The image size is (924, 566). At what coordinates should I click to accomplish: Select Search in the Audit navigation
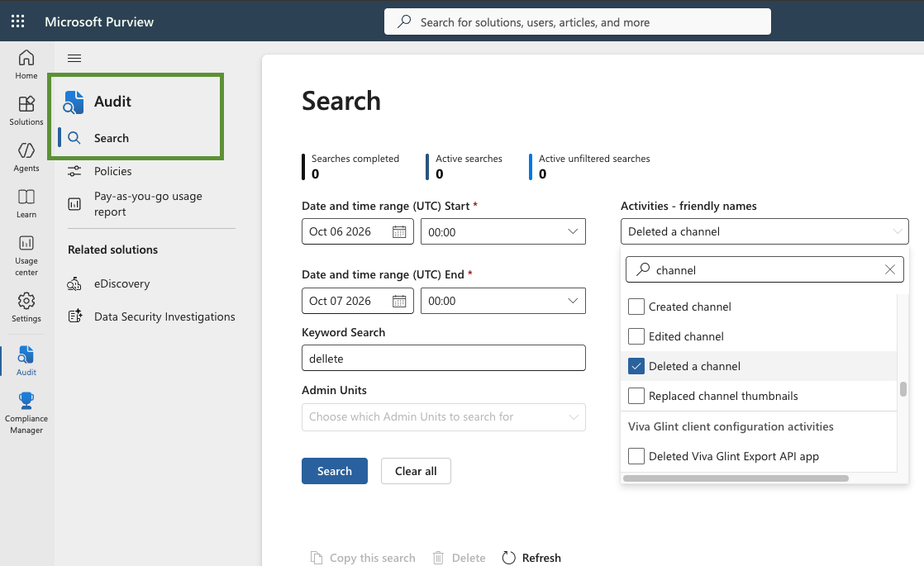(x=112, y=139)
